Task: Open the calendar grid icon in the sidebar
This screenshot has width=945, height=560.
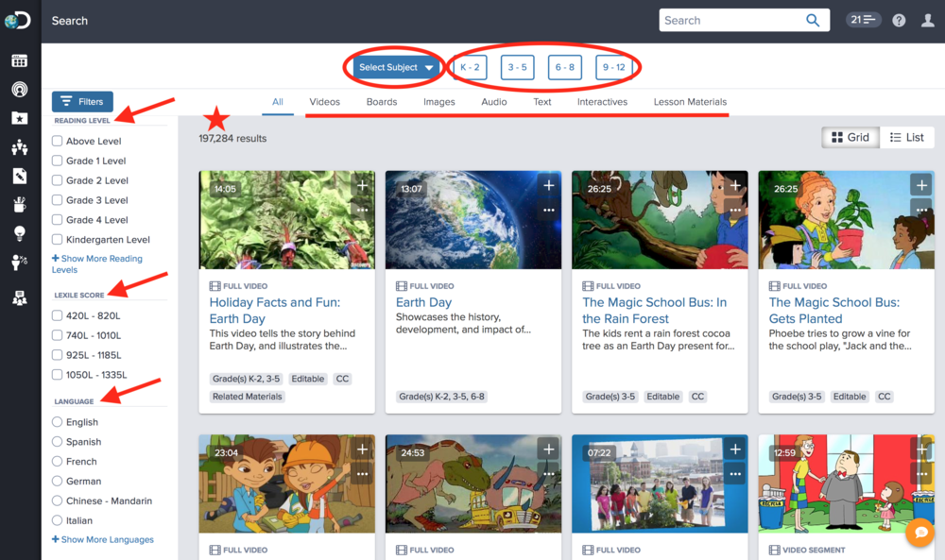Action: point(19,60)
